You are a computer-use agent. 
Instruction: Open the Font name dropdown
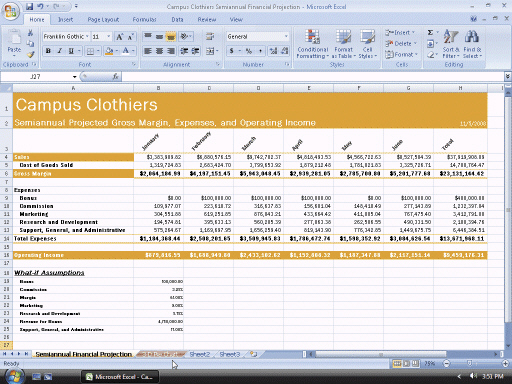tap(87, 36)
